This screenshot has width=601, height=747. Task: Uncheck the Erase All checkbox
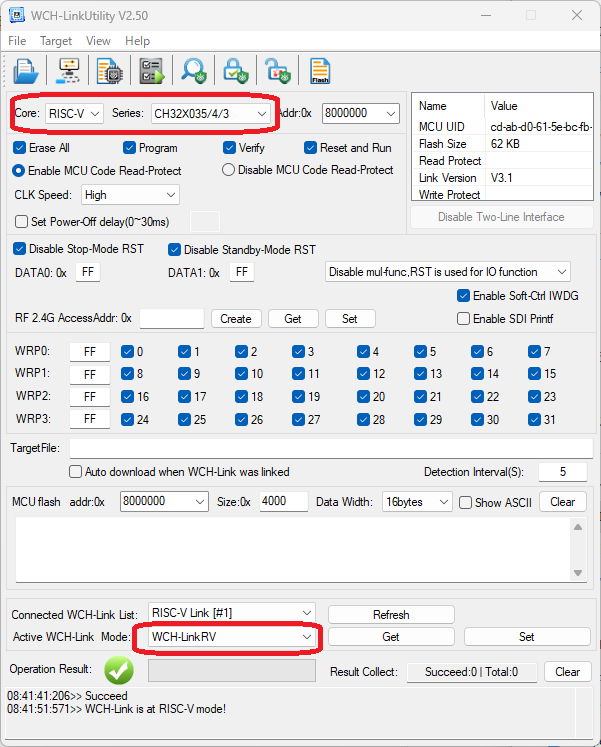click(x=20, y=148)
